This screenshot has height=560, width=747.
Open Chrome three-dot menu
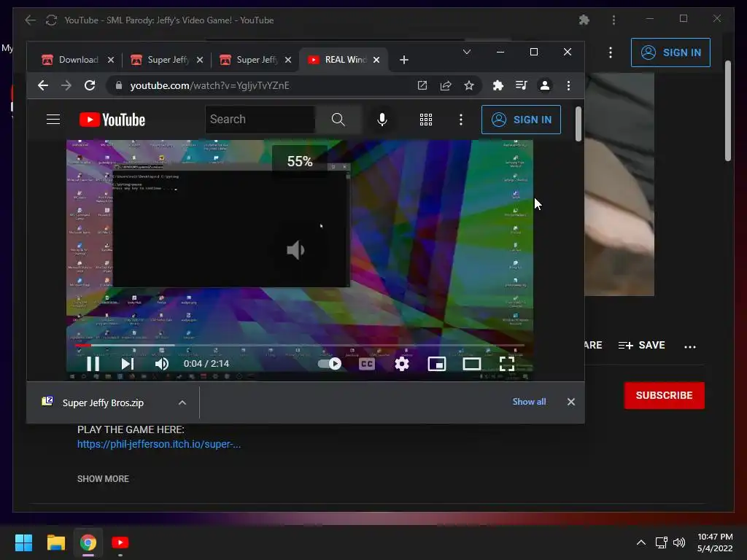(x=568, y=85)
